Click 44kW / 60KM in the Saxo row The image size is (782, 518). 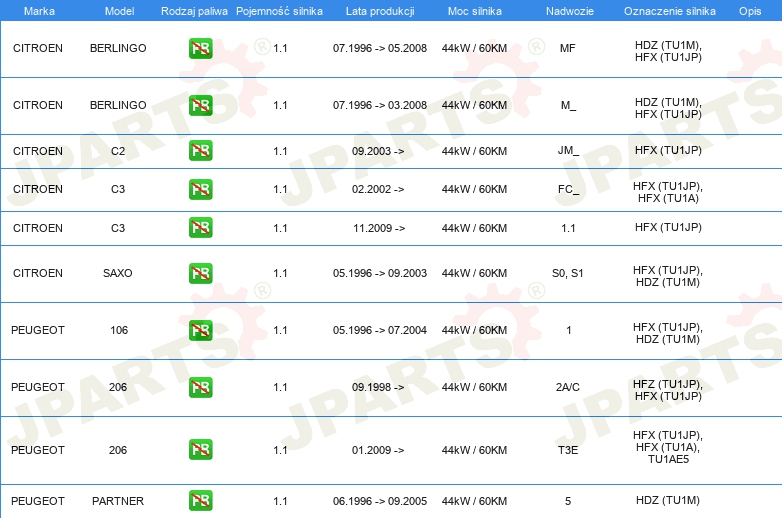point(474,273)
